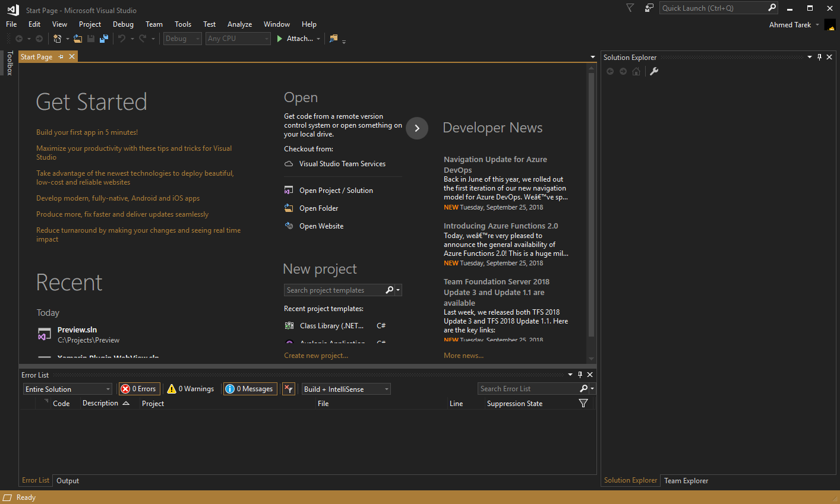Click the Find in Files toolbar icon
Image resolution: width=840 pixels, height=504 pixels.
[x=333, y=39]
